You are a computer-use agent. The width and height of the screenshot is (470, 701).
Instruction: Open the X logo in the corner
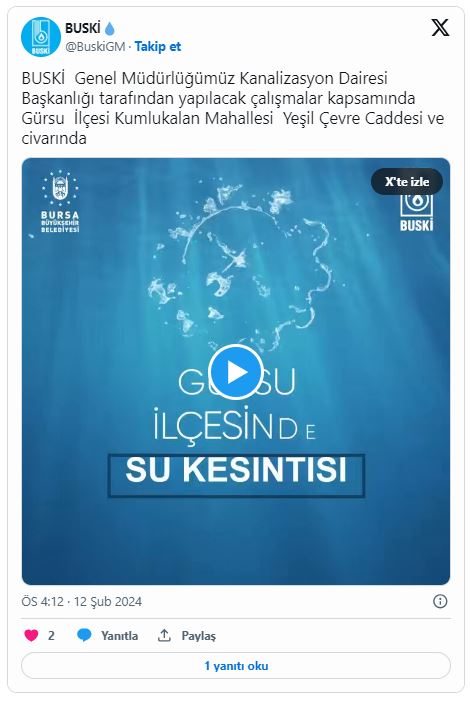click(x=440, y=28)
